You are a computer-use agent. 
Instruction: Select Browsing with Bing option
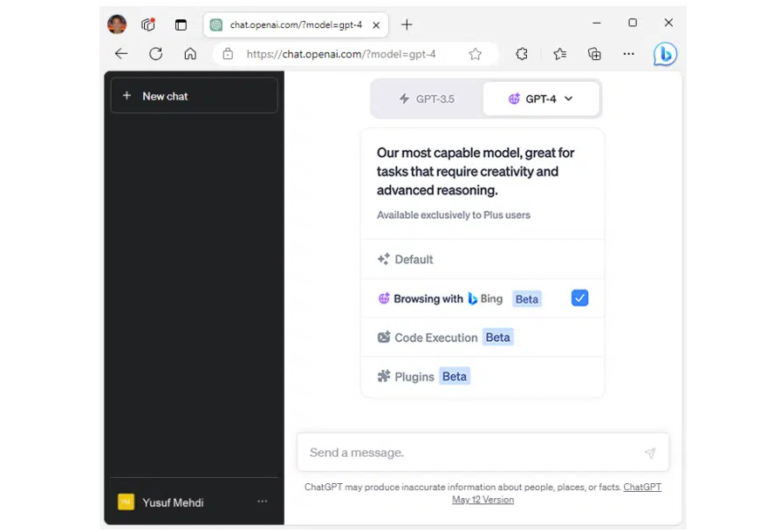click(x=483, y=298)
